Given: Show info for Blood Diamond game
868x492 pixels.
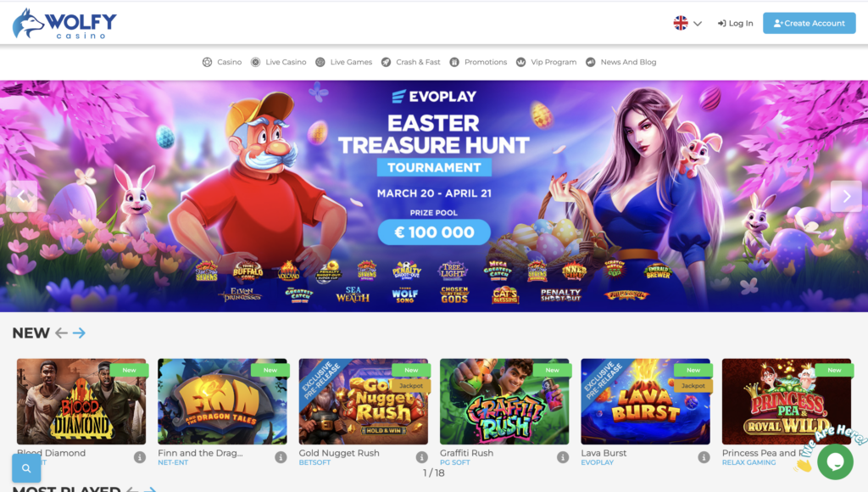Looking at the screenshot, I should (140, 457).
